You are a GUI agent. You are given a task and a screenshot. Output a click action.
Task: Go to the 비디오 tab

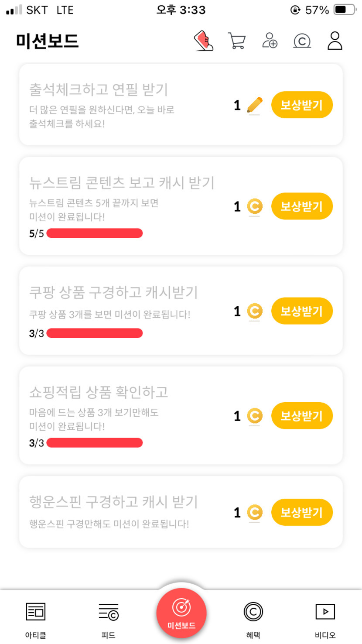[x=325, y=618]
